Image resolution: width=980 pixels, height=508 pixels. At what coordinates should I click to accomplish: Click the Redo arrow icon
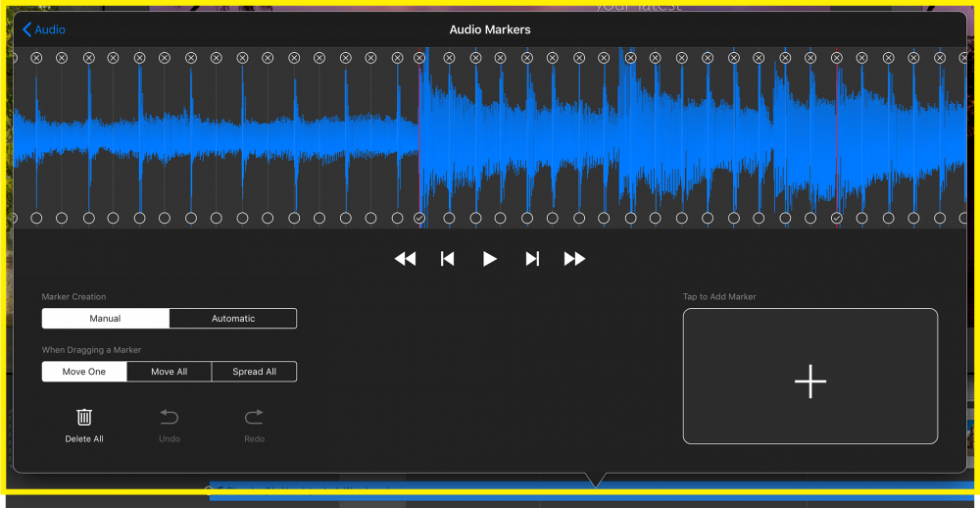pos(255,418)
